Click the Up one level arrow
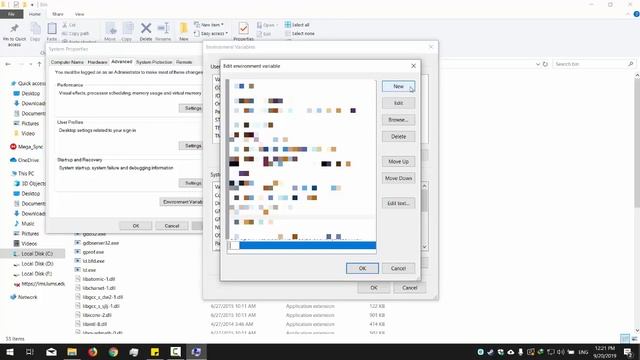Image resolution: width=640 pixels, height=360 pixels. pos(40,64)
